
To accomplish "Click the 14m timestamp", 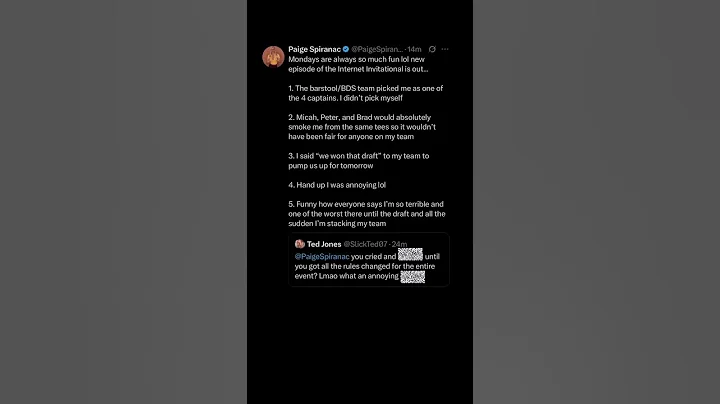I will coord(414,49).
